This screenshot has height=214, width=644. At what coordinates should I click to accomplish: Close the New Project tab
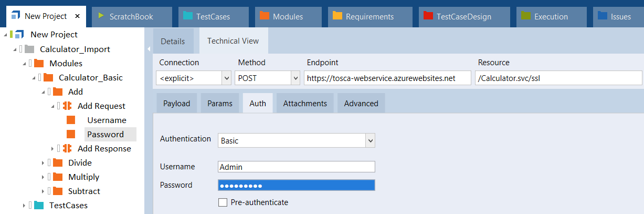click(x=77, y=16)
